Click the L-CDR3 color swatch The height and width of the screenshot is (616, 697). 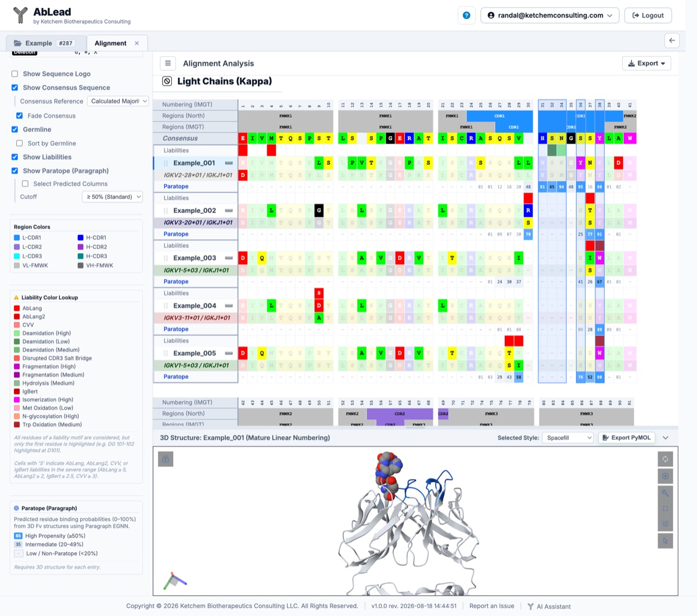point(17,256)
